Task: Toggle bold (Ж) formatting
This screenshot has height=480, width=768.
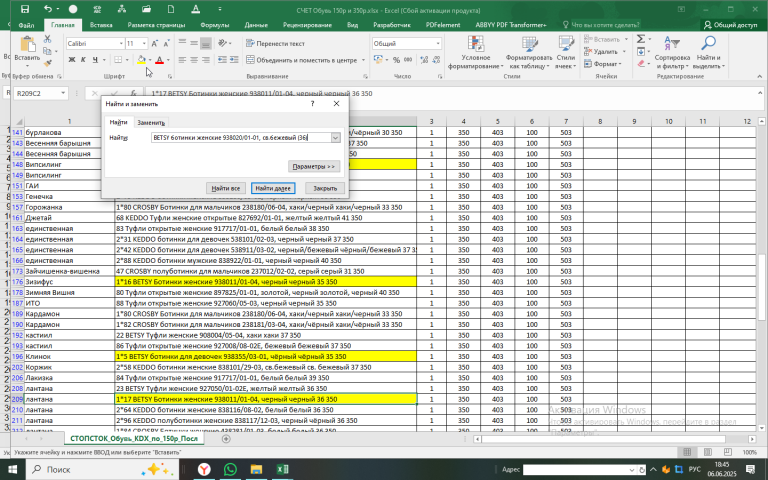Action: [x=71, y=60]
